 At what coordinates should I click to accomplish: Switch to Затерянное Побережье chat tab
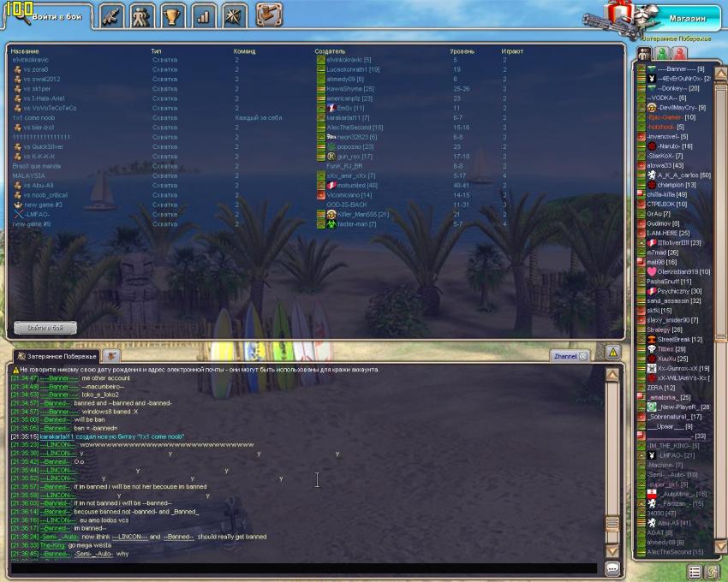coord(57,355)
